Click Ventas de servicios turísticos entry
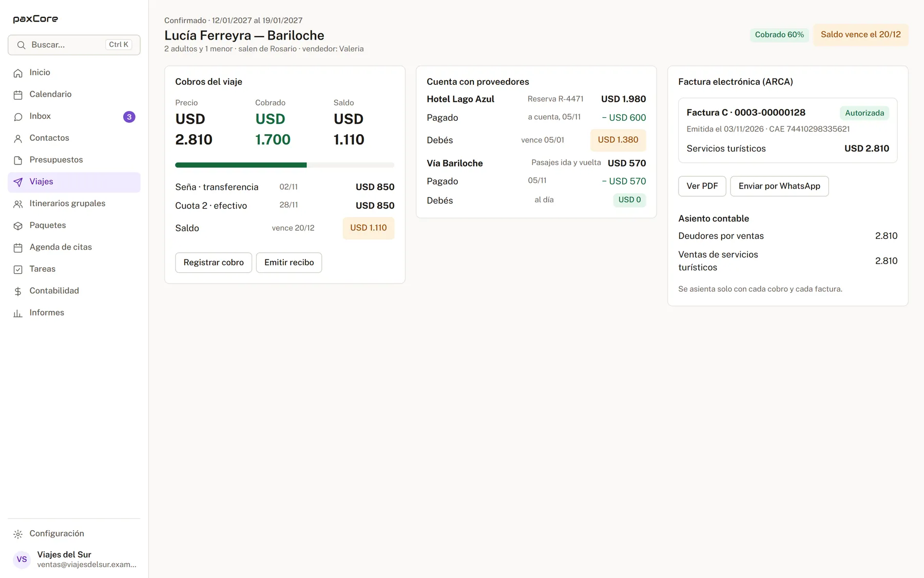The height and width of the screenshot is (578, 924). click(x=788, y=261)
